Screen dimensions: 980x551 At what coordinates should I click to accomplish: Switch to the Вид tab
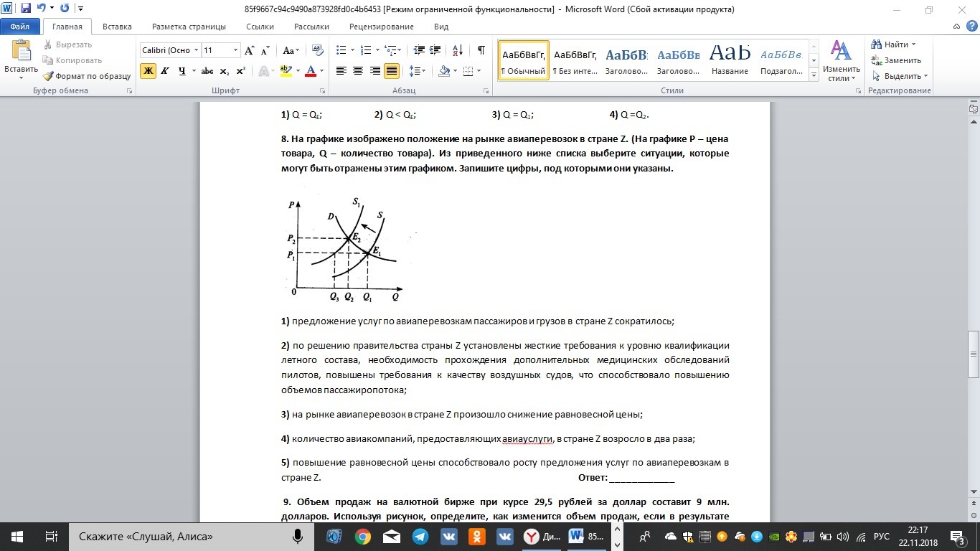click(x=441, y=27)
